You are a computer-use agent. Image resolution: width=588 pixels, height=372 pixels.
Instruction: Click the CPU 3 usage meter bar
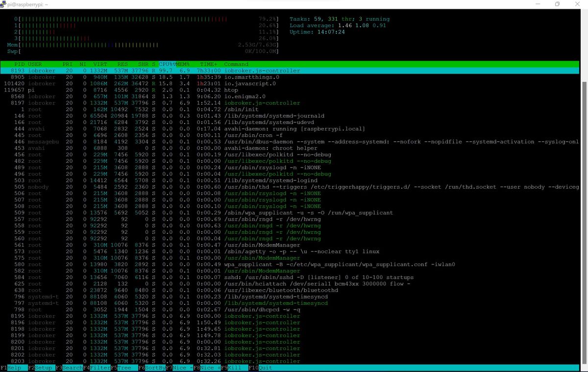tap(146, 38)
